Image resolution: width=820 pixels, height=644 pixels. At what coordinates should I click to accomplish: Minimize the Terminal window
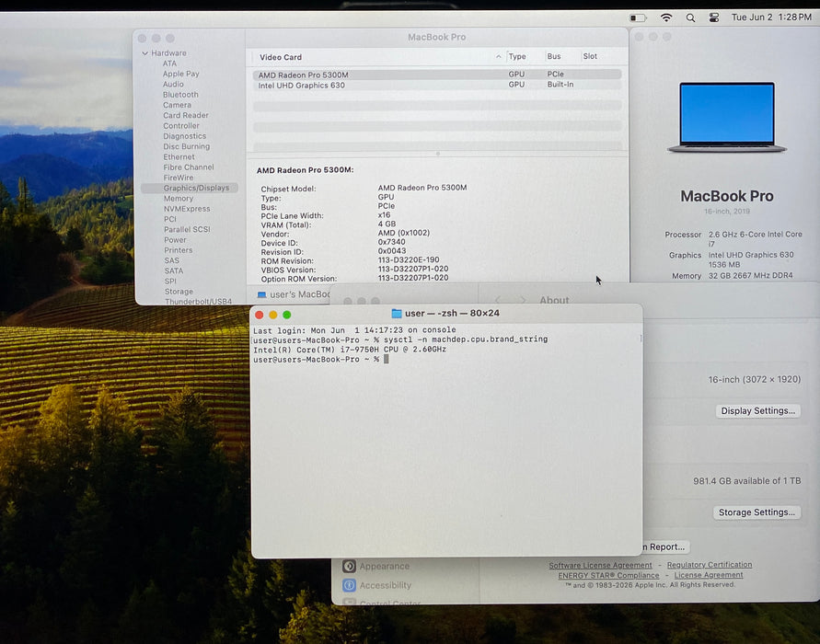(x=273, y=315)
